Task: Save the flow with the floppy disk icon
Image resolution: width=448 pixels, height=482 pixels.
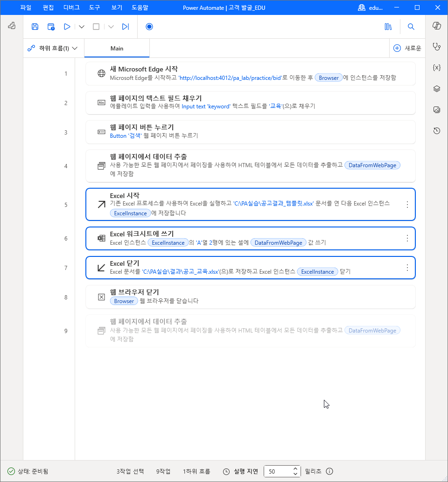Action: coord(35,27)
